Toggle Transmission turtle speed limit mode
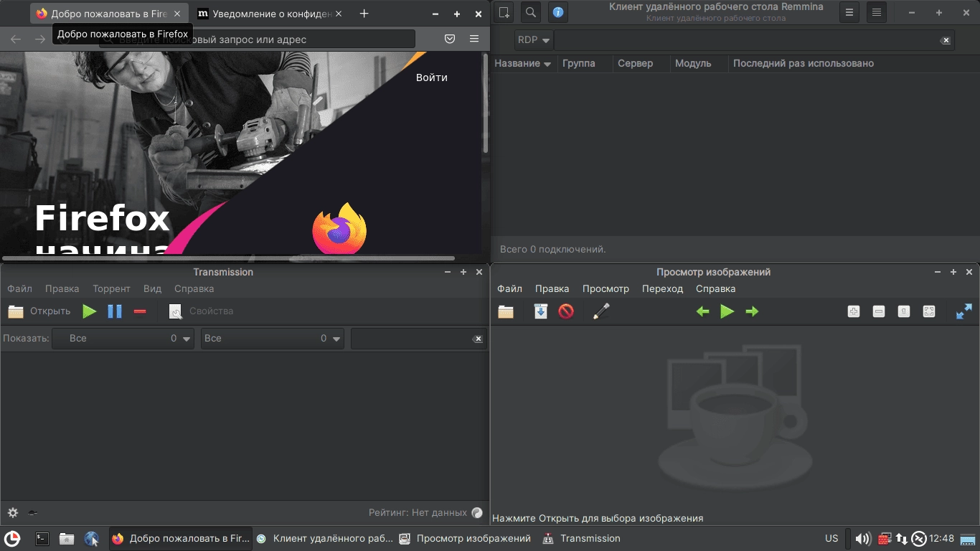980x551 pixels. click(x=32, y=513)
